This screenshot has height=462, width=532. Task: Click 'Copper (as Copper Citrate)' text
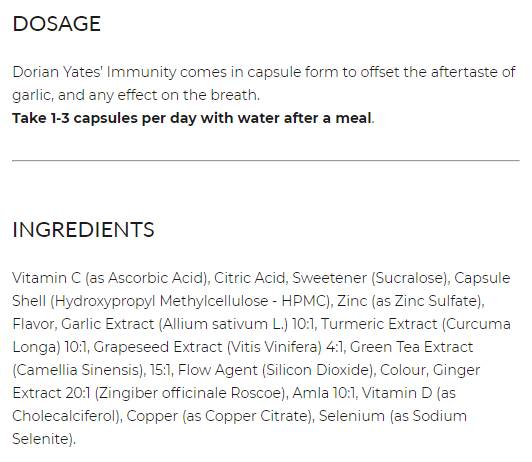coord(218,416)
